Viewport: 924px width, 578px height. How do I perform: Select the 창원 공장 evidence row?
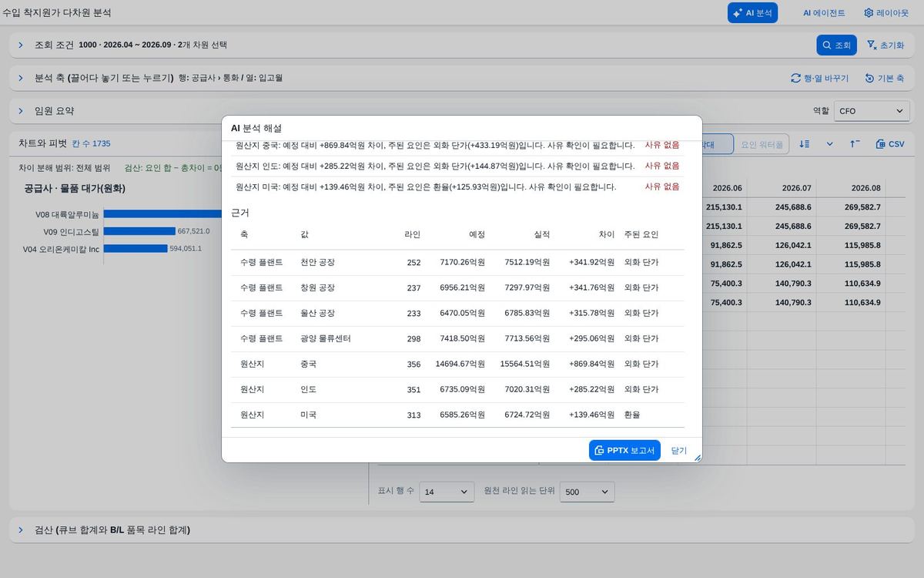coord(457,287)
